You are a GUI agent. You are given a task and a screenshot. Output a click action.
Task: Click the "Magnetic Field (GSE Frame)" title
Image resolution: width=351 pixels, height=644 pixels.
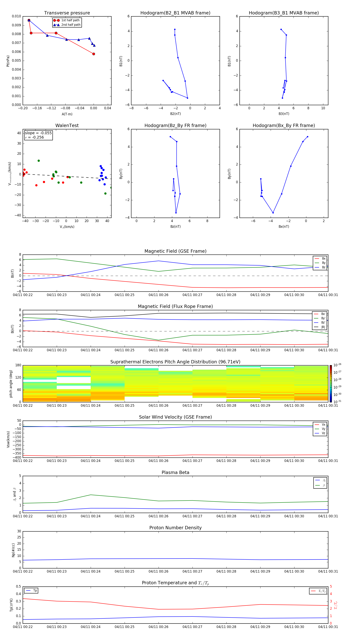coord(175,251)
